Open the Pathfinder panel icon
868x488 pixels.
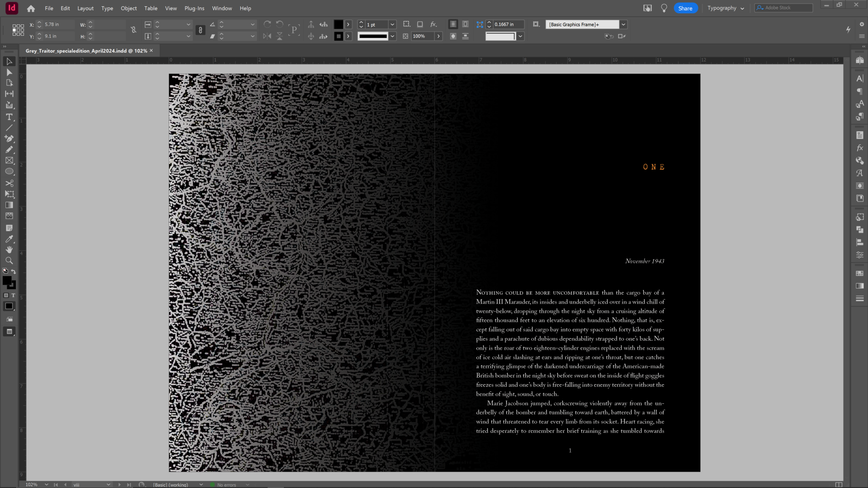tap(859, 230)
